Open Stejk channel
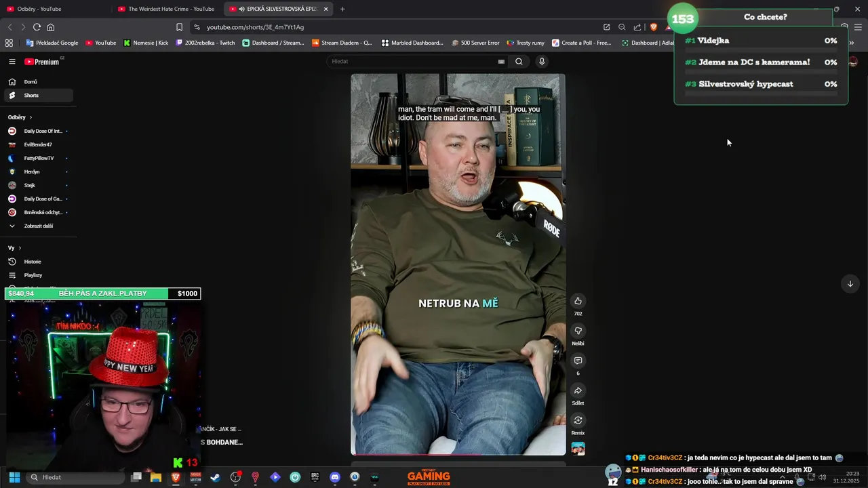Viewport: 868px width, 488px height. (30, 185)
